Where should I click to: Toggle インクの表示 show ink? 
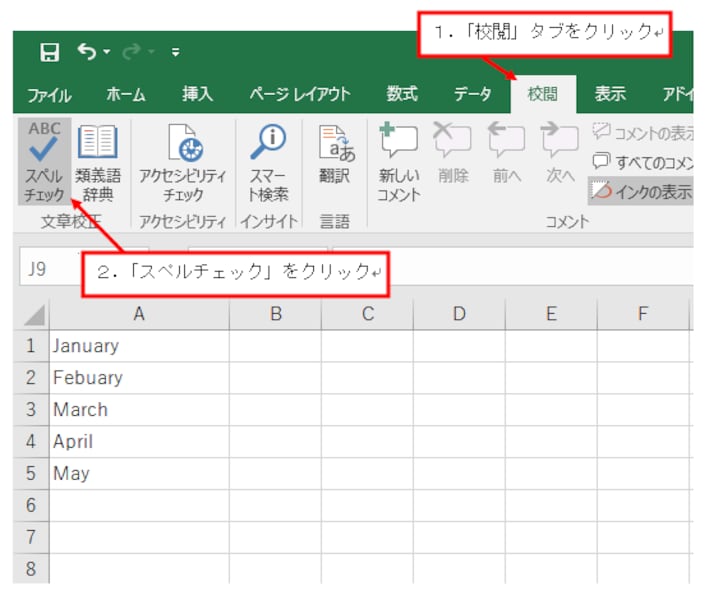[x=641, y=192]
